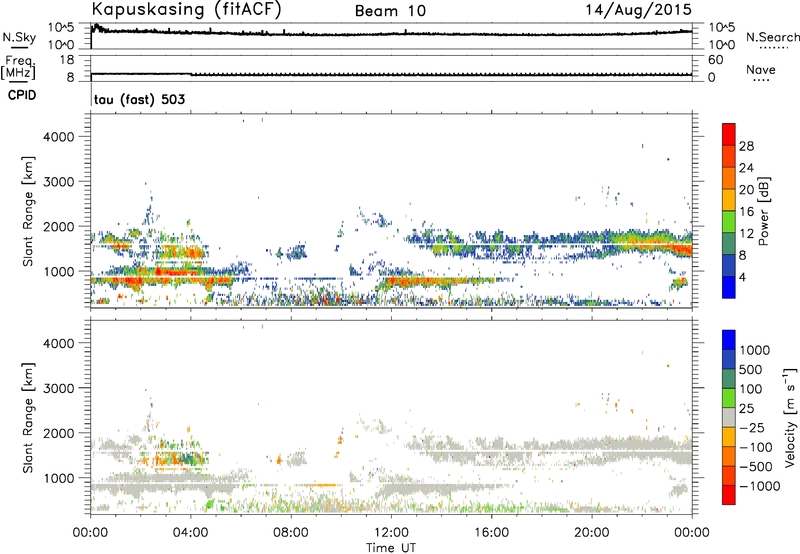Click the "tau (fast) 503" text
The height and width of the screenshot is (554, 800).
tap(139, 99)
